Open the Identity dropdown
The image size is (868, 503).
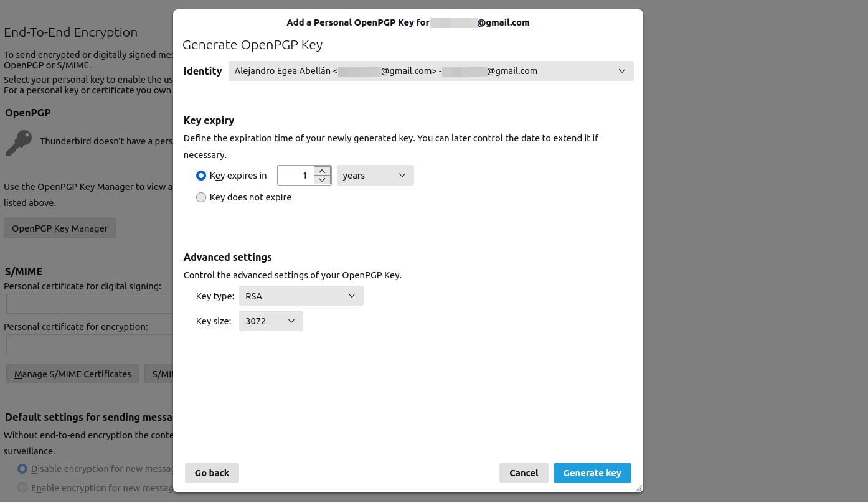(x=431, y=71)
